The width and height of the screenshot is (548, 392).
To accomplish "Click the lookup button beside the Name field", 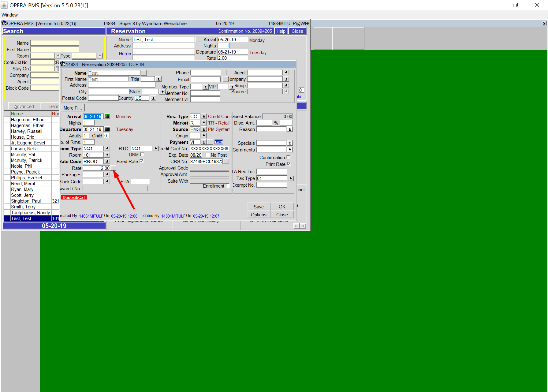I will [144, 73].
